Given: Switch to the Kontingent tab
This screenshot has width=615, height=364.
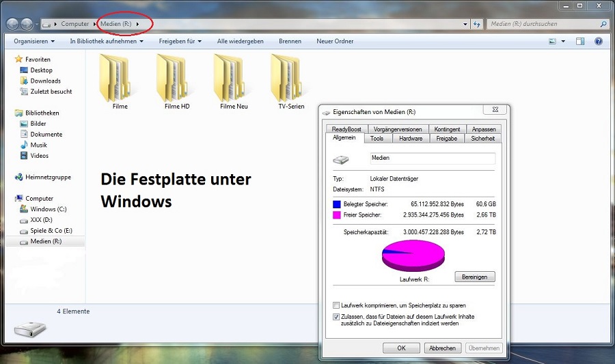Looking at the screenshot, I should pyautogui.click(x=447, y=129).
